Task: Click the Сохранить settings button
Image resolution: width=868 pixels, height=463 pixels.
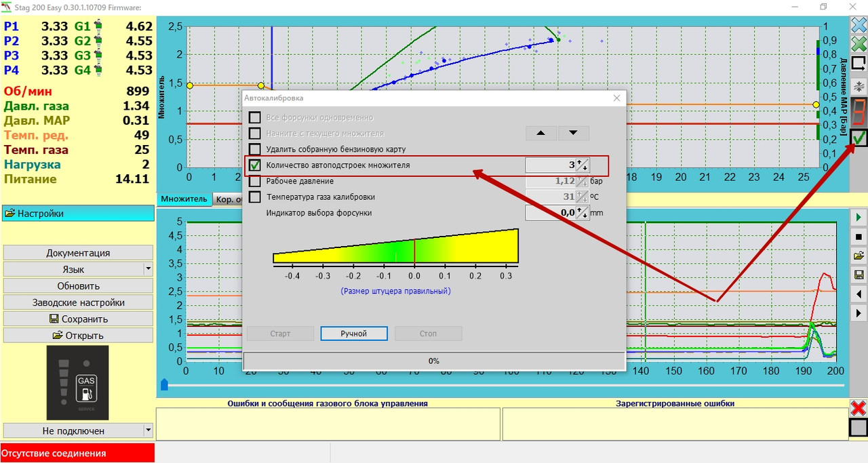Action: point(78,319)
